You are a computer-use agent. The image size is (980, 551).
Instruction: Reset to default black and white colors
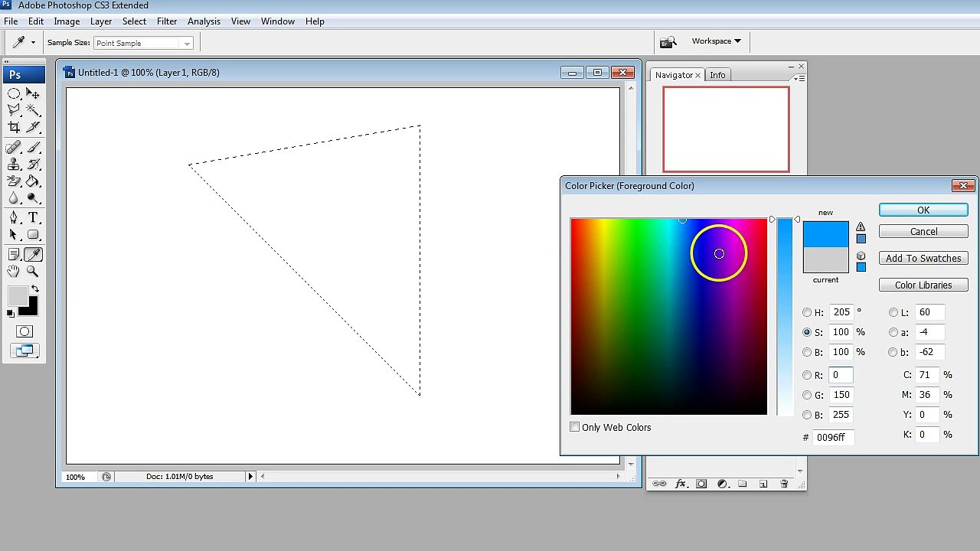pyautogui.click(x=11, y=313)
